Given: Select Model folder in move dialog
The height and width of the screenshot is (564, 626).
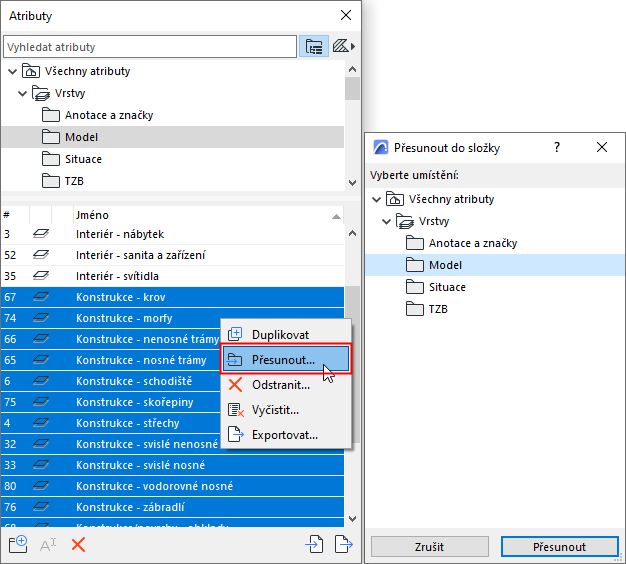Looking at the screenshot, I should coord(495,265).
